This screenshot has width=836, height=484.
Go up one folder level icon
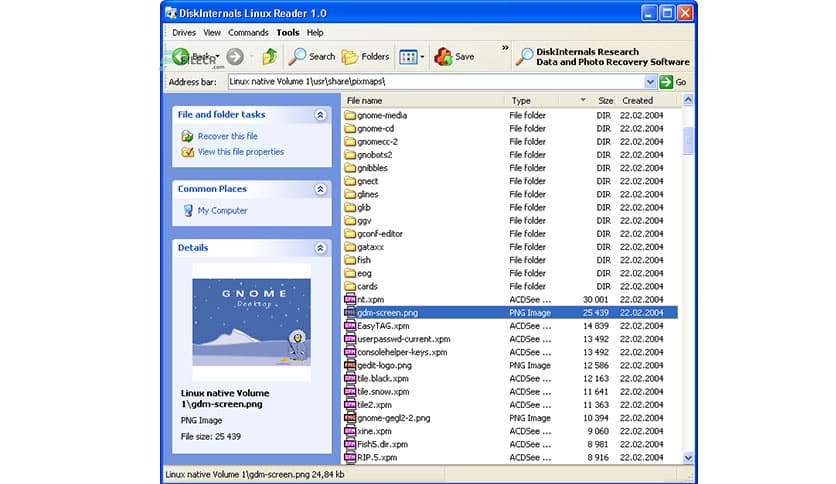coord(270,57)
